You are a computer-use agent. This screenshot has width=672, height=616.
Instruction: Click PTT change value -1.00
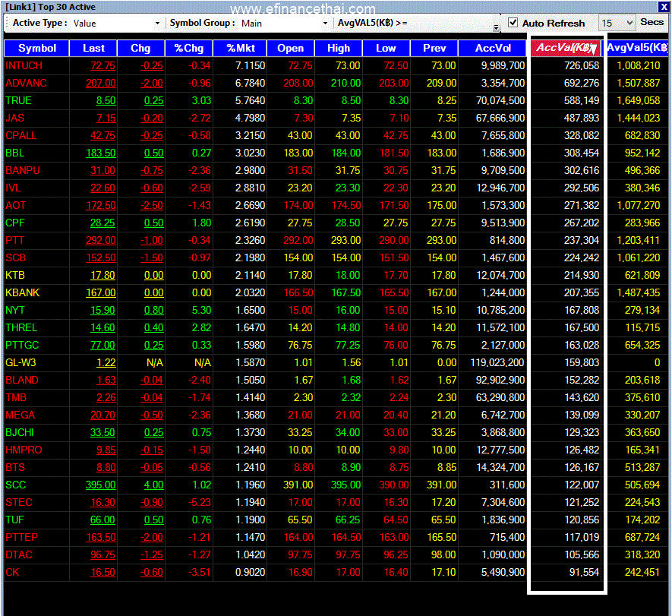(152, 241)
